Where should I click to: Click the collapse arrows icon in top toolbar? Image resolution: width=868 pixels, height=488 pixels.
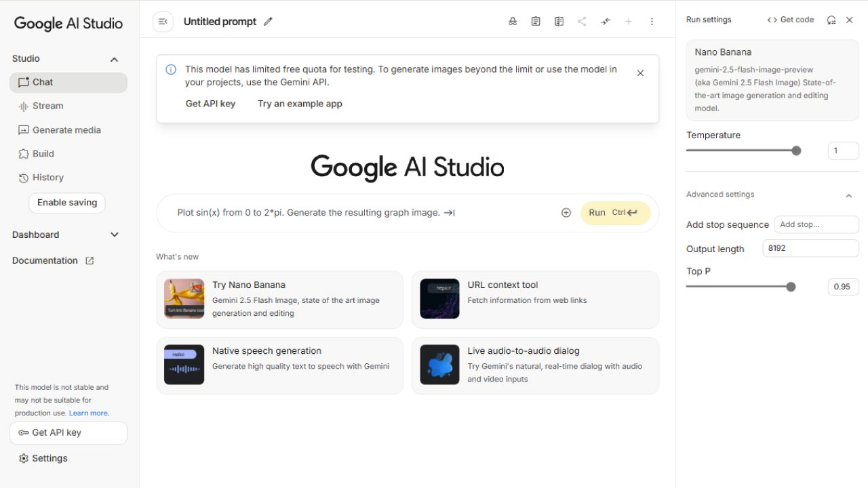[x=606, y=22]
